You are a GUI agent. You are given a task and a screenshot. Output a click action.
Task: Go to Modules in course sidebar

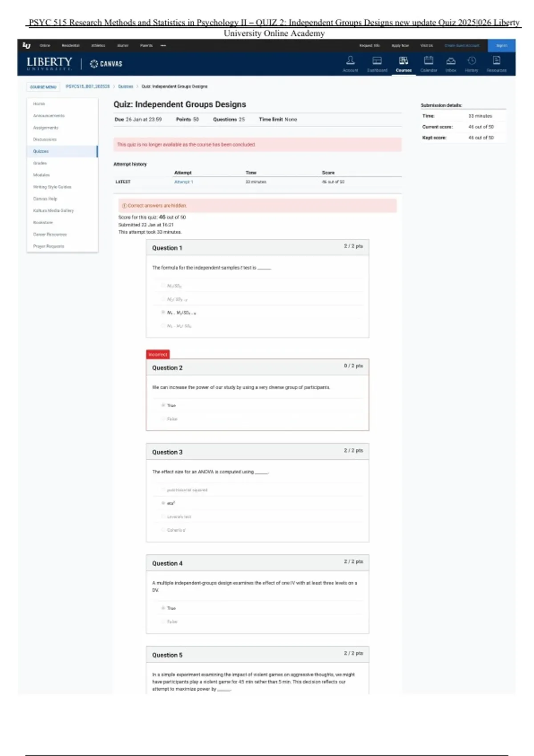tap(41, 175)
